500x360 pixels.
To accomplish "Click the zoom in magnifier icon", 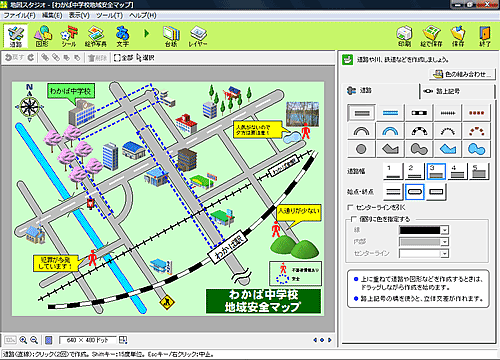I will pyautogui.click(x=23, y=340).
